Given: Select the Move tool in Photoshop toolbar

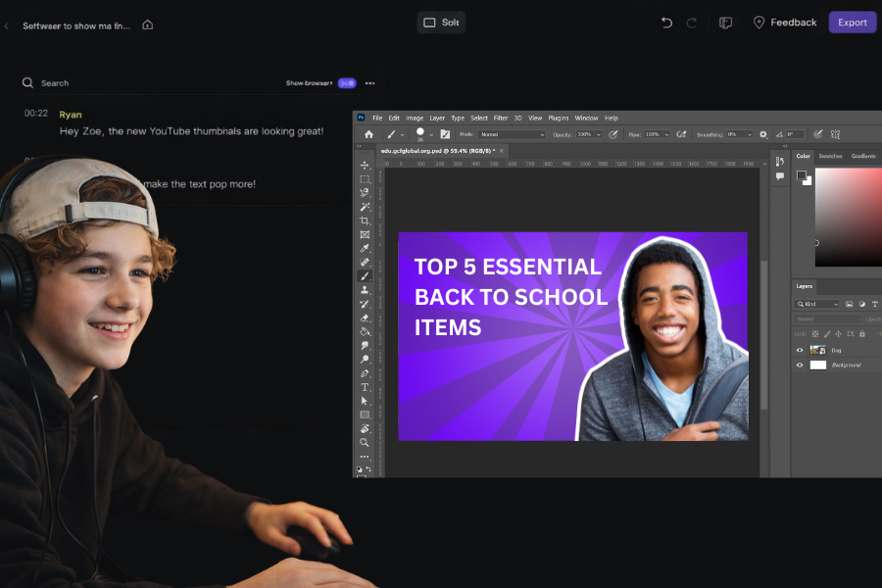Looking at the screenshot, I should pos(365,166).
